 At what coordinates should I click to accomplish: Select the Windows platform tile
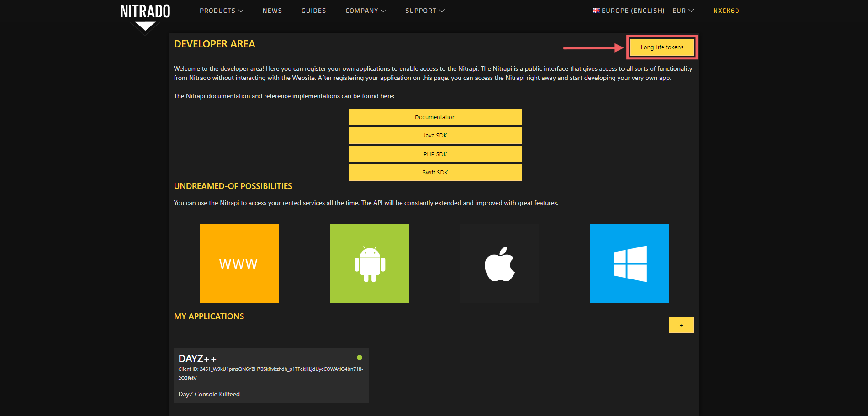click(x=630, y=263)
